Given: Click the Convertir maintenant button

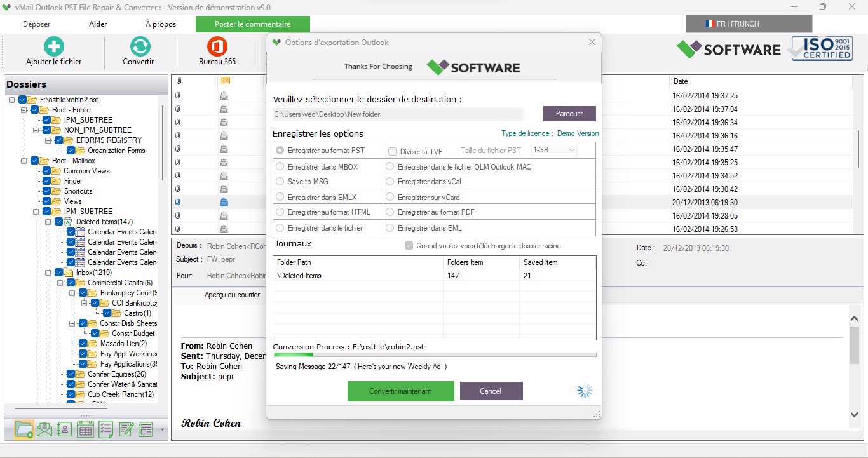Looking at the screenshot, I should 400,391.
